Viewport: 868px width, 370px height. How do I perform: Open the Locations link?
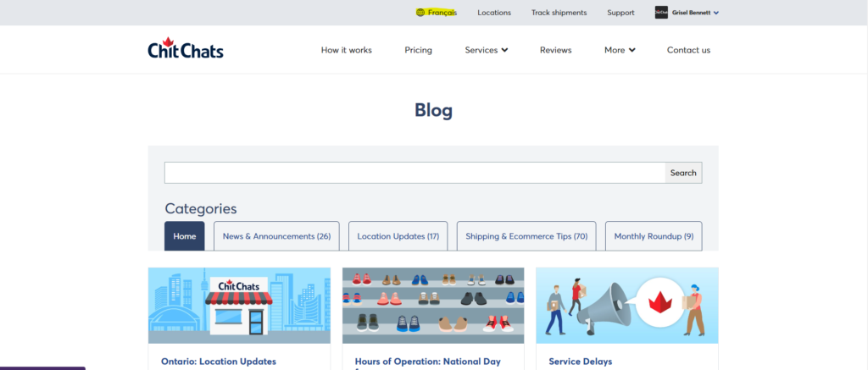pos(494,13)
